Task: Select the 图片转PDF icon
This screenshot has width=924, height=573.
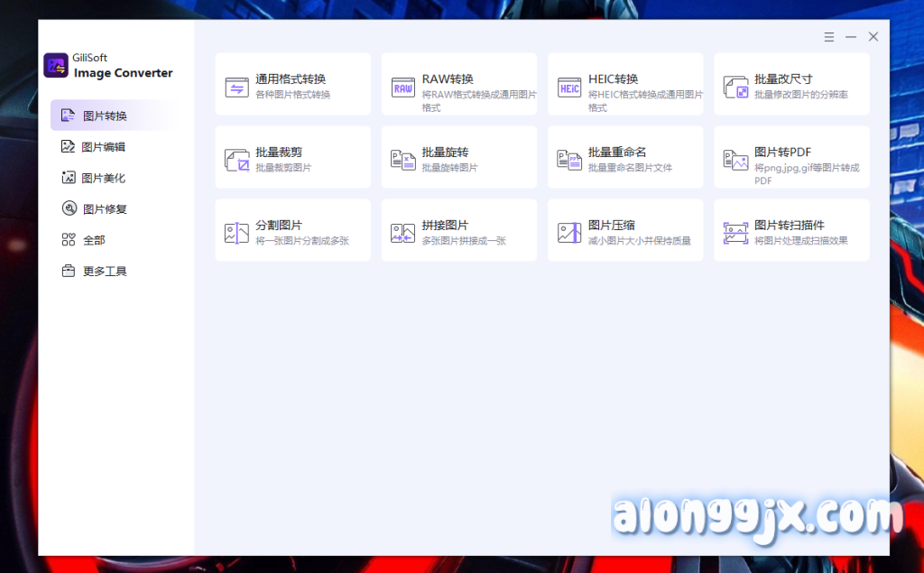Action: (x=735, y=160)
